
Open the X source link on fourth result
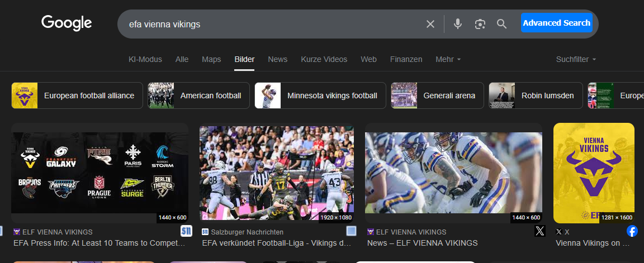pyautogui.click(x=563, y=232)
